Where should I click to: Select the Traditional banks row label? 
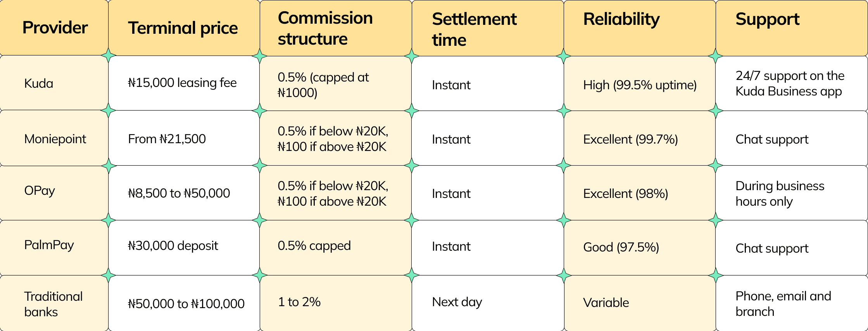click(53, 304)
